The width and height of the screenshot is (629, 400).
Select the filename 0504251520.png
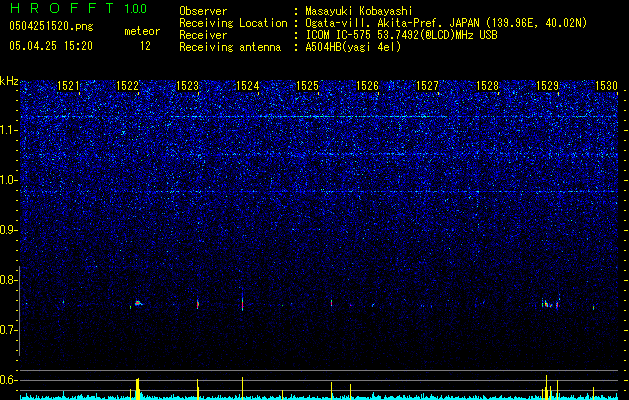[x=51, y=26]
